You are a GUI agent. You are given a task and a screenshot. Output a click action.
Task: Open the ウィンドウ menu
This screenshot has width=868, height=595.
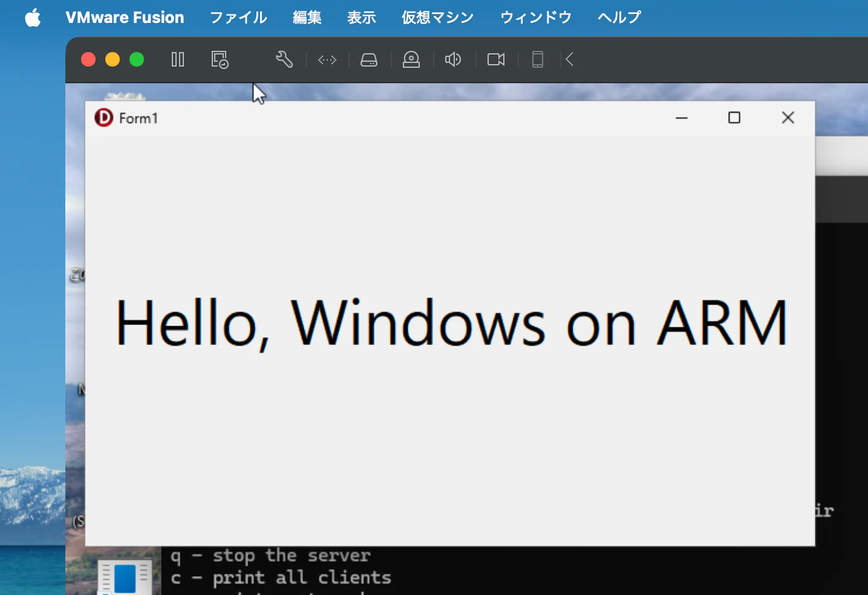pos(536,18)
